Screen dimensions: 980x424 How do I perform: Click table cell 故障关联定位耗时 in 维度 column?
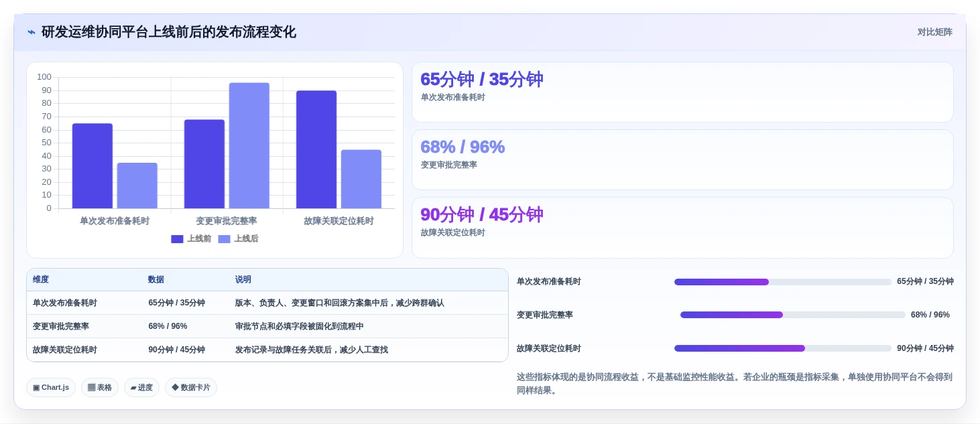65,350
